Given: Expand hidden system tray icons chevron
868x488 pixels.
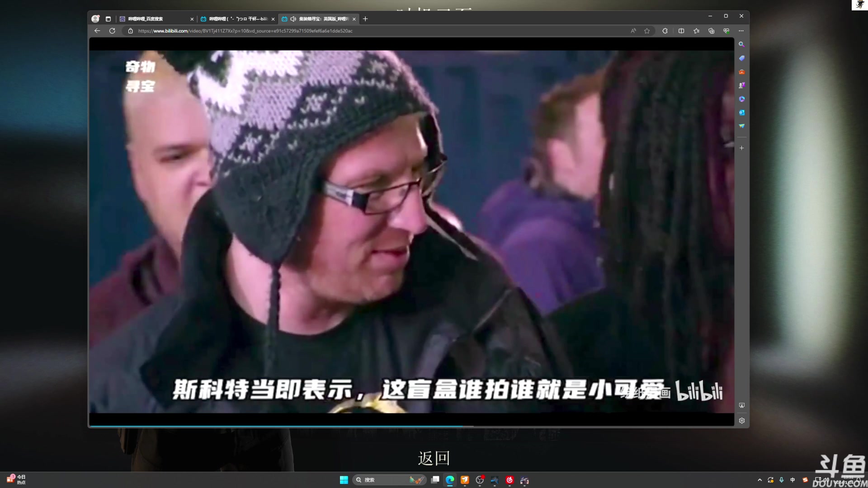Looking at the screenshot, I should (759, 480).
